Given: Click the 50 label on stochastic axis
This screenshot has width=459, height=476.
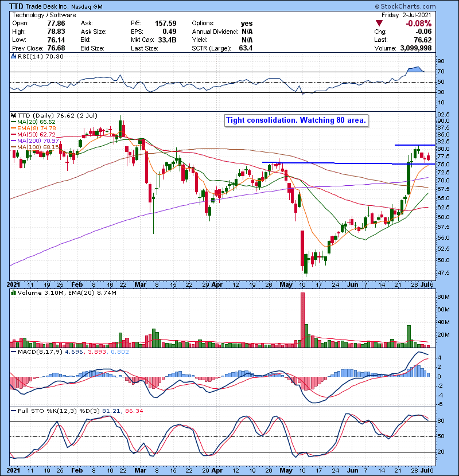Looking at the screenshot, I should pos(441,436).
